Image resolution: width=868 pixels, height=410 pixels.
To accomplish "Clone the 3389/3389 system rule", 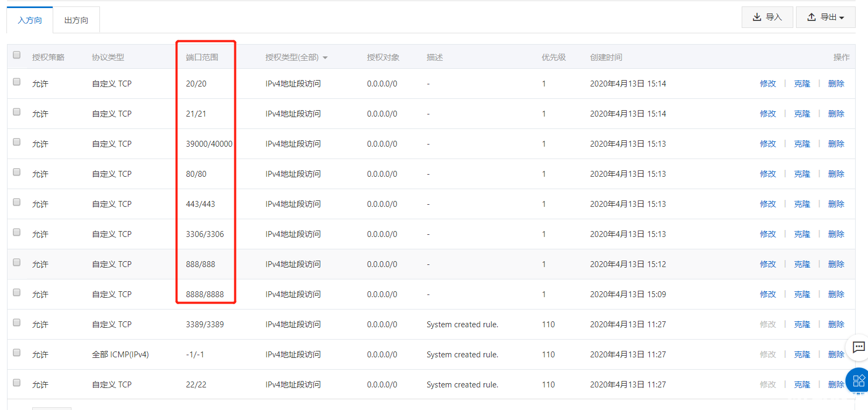I will [802, 324].
